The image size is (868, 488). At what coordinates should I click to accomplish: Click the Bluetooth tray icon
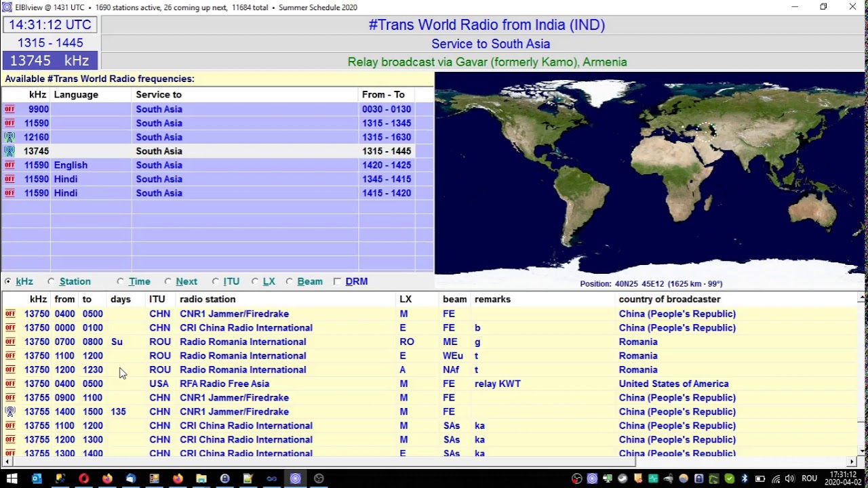[744, 479]
